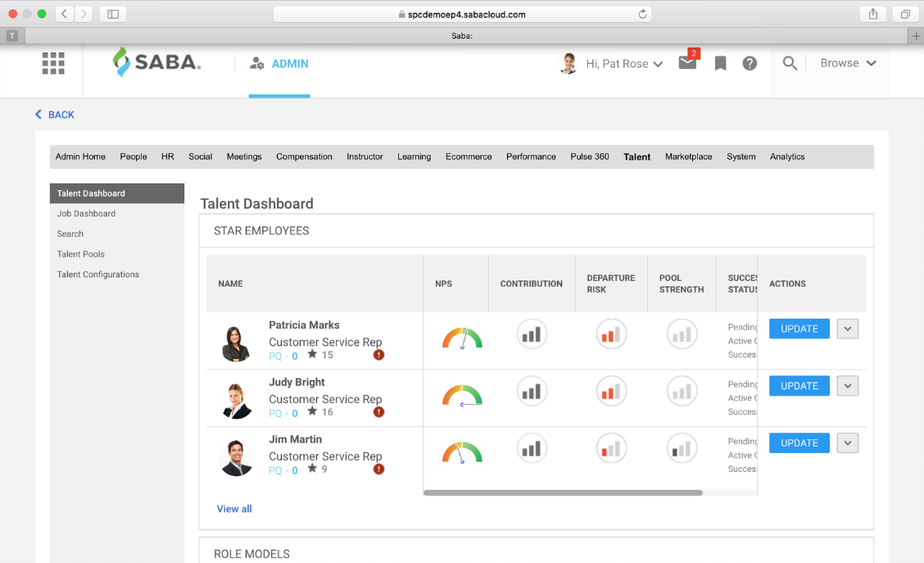Expand the actions arrow next to Judy Bright's Update
924x563 pixels.
click(x=847, y=385)
